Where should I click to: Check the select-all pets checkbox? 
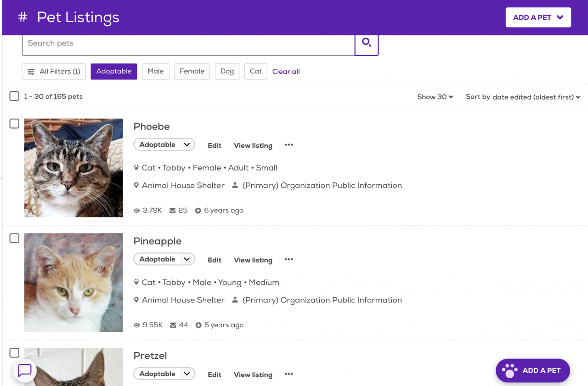point(15,96)
